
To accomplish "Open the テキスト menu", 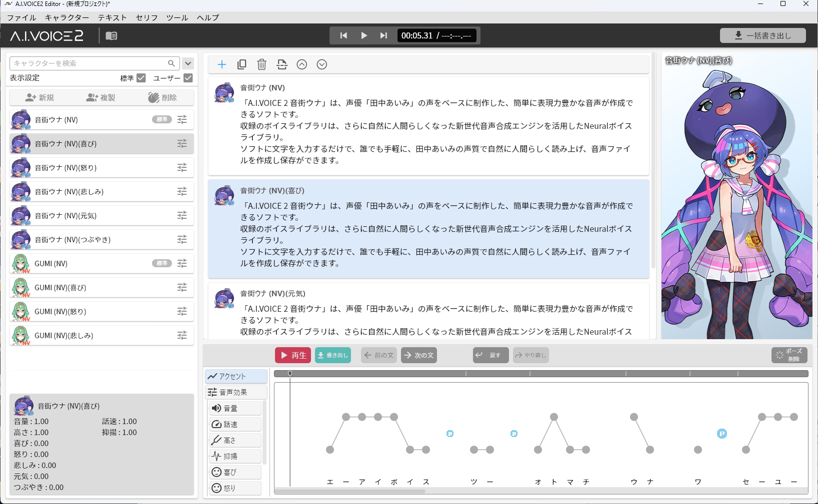I will [112, 17].
